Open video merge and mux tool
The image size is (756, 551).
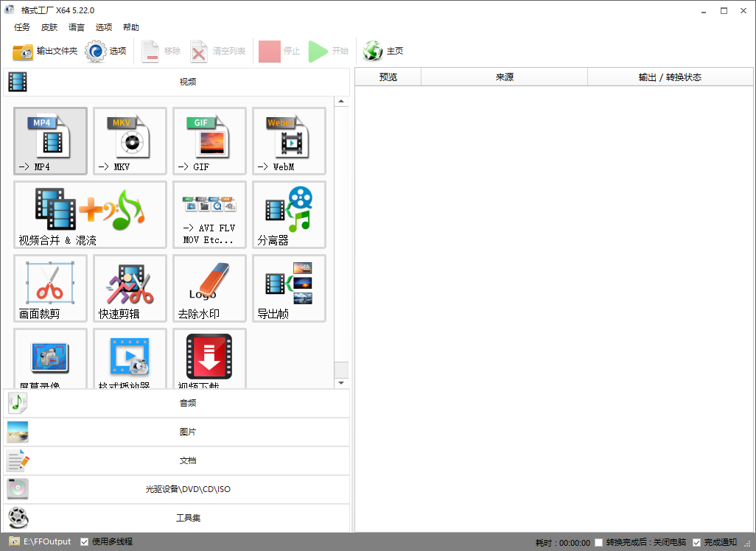(x=90, y=214)
